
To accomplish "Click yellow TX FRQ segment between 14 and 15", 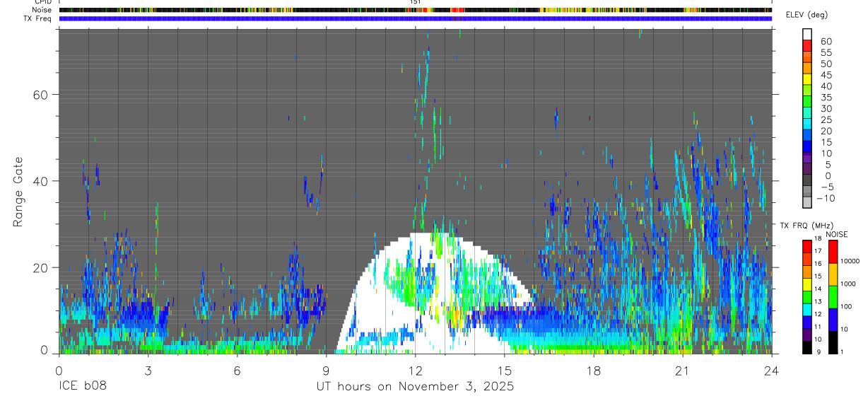I will [x=807, y=283].
